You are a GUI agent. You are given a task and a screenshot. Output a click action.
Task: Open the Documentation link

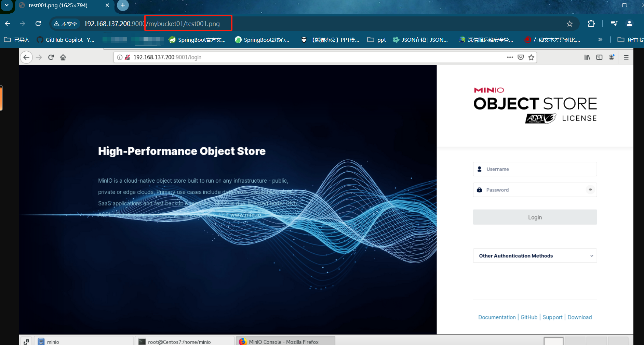click(497, 317)
